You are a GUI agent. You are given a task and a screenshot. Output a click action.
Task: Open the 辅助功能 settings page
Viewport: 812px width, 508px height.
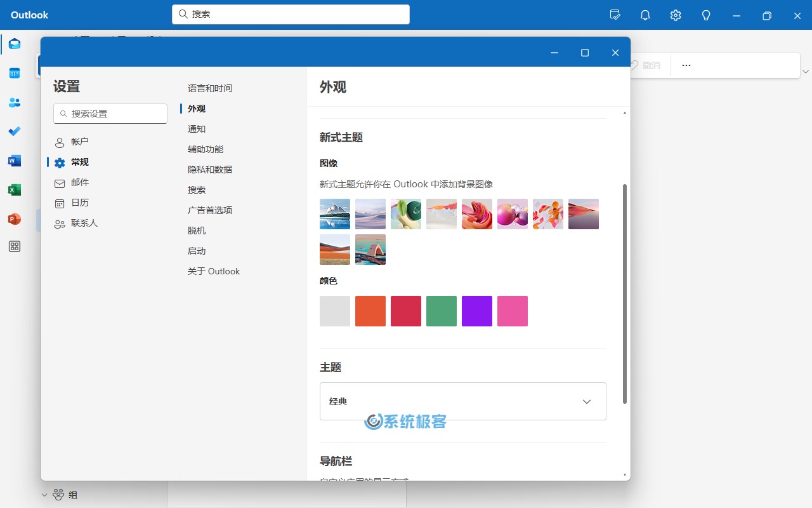[x=206, y=149]
